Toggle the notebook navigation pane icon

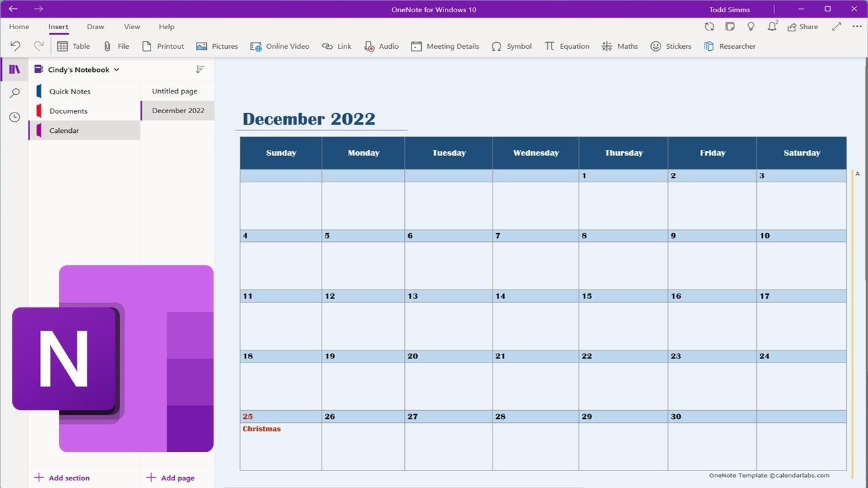pyautogui.click(x=14, y=70)
